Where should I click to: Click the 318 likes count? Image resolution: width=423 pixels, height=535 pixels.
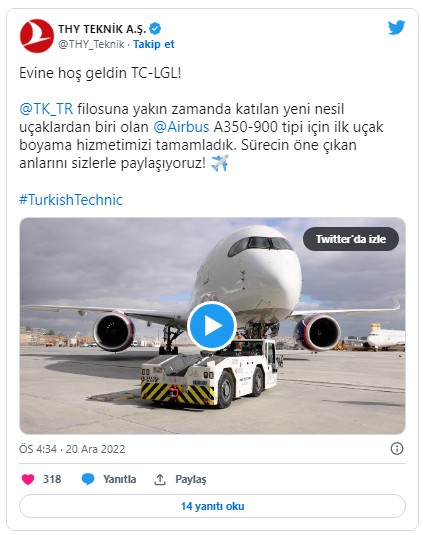52,479
